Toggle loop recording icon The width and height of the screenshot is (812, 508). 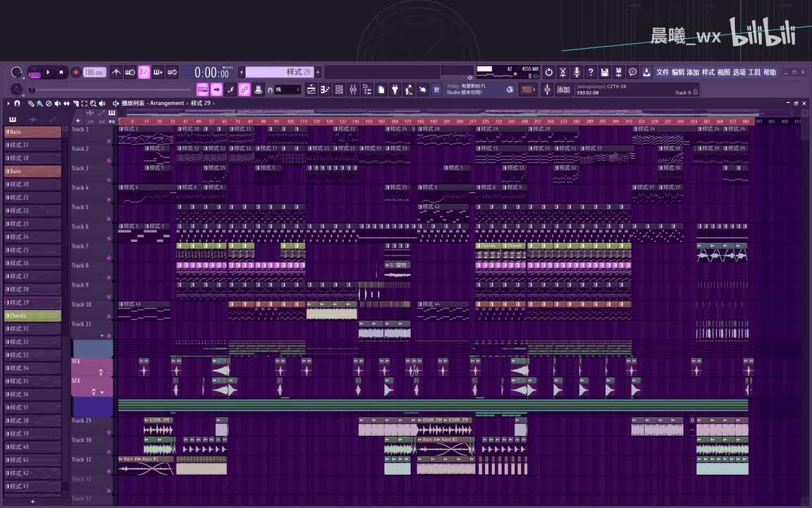(172, 72)
